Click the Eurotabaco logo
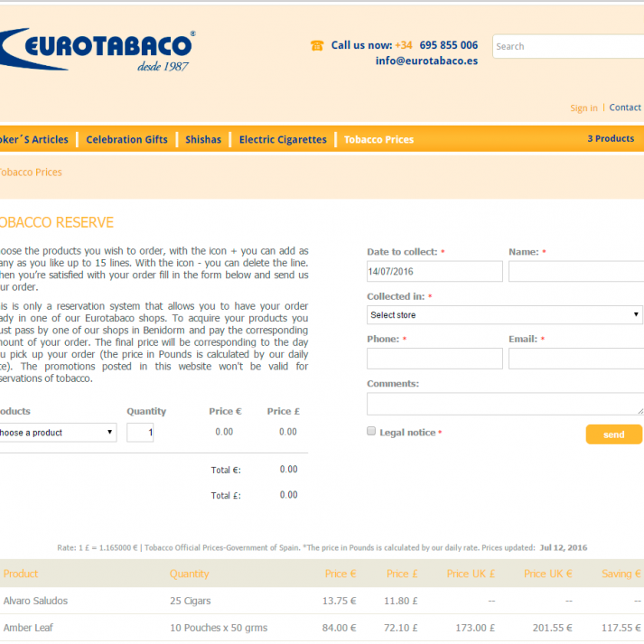Screen dimensions: 644x644 pos(98,50)
